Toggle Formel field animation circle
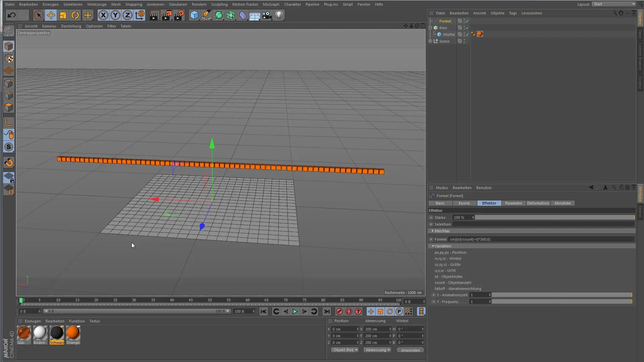The height and width of the screenshot is (362, 644). coord(431,239)
